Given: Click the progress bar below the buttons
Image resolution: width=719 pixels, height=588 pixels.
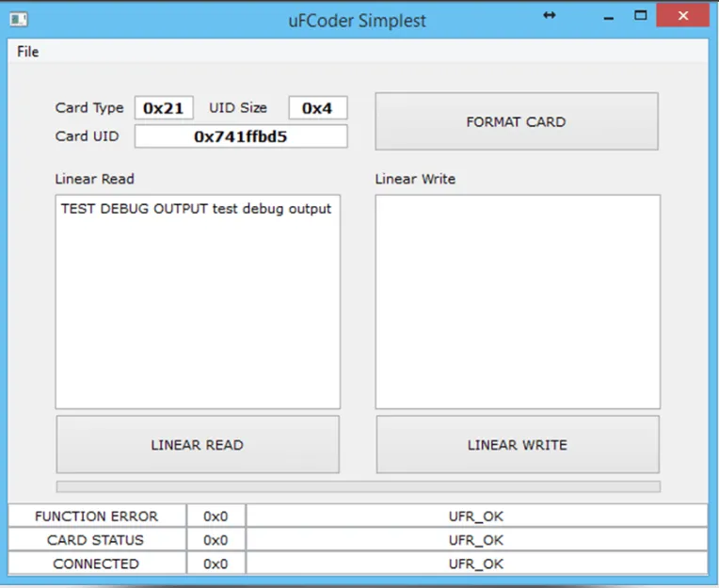Looking at the screenshot, I should [358, 486].
